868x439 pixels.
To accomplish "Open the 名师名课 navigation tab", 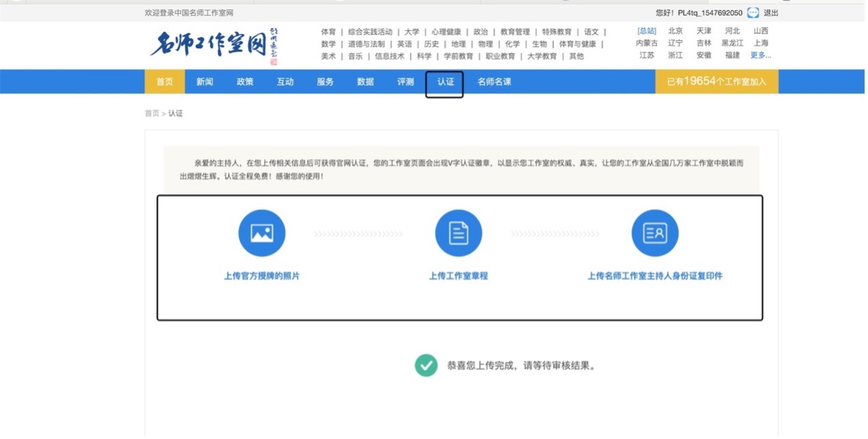I will 494,82.
